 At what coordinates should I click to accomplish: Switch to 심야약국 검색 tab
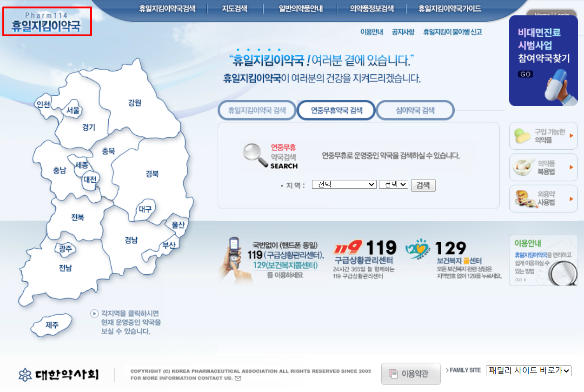coord(415,111)
